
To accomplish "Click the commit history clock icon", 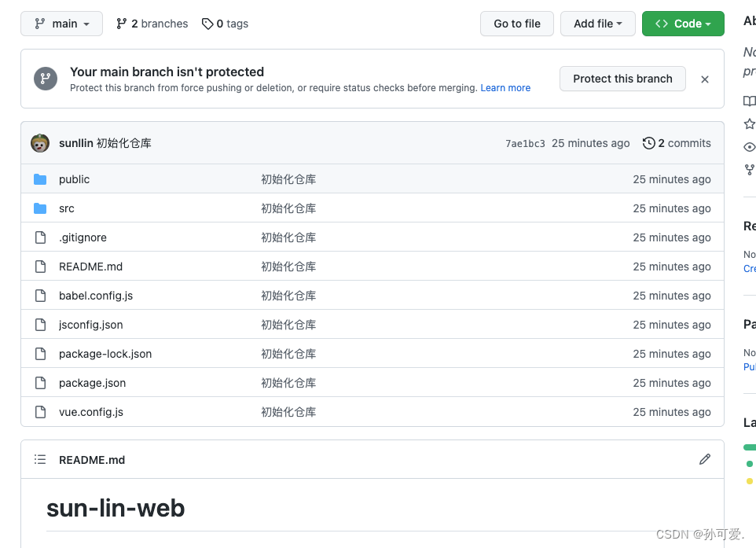I will tap(648, 143).
